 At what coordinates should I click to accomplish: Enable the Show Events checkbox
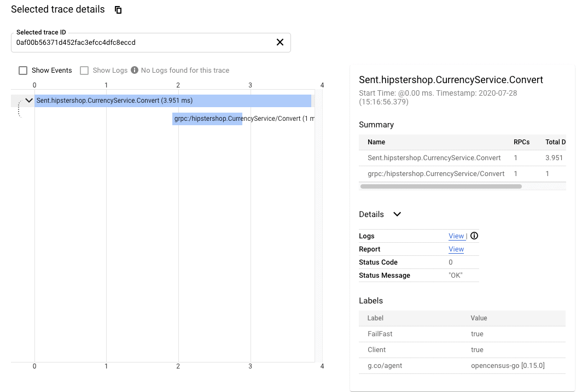(23, 70)
